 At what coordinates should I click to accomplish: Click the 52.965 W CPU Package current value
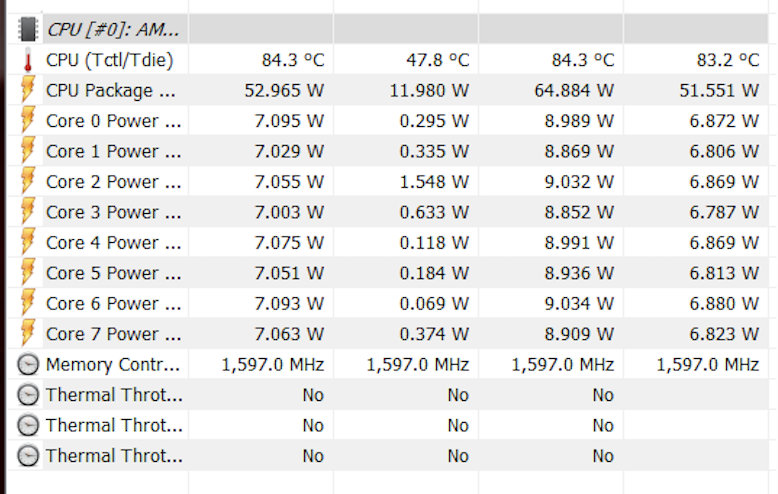284,90
